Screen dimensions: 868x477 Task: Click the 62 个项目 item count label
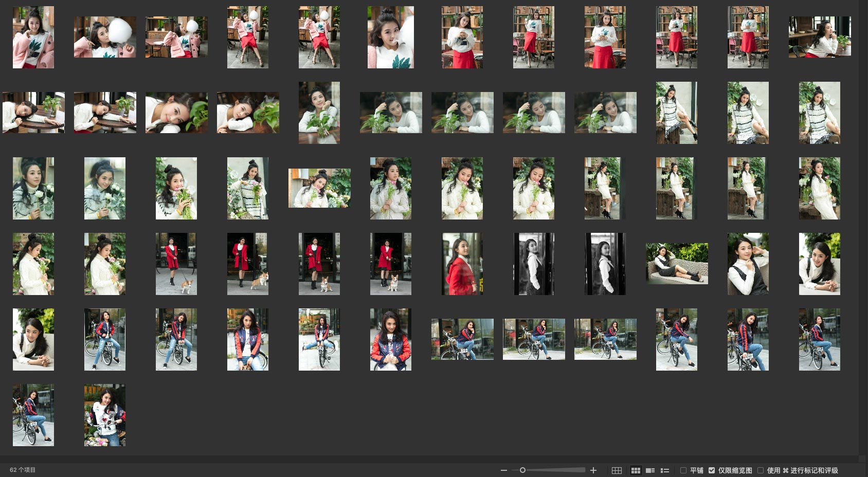click(23, 470)
